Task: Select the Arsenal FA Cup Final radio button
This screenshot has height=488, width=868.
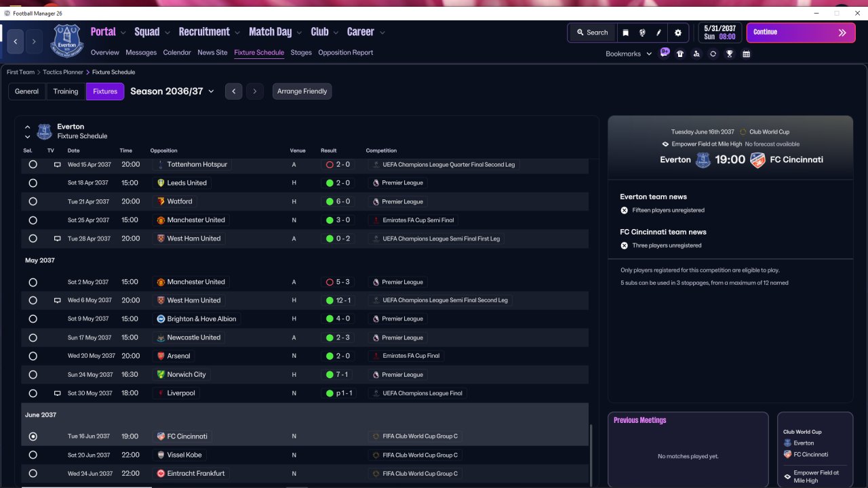Action: point(33,356)
